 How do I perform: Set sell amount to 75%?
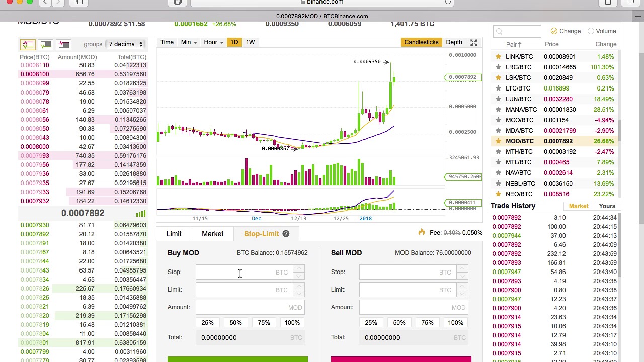tap(427, 323)
